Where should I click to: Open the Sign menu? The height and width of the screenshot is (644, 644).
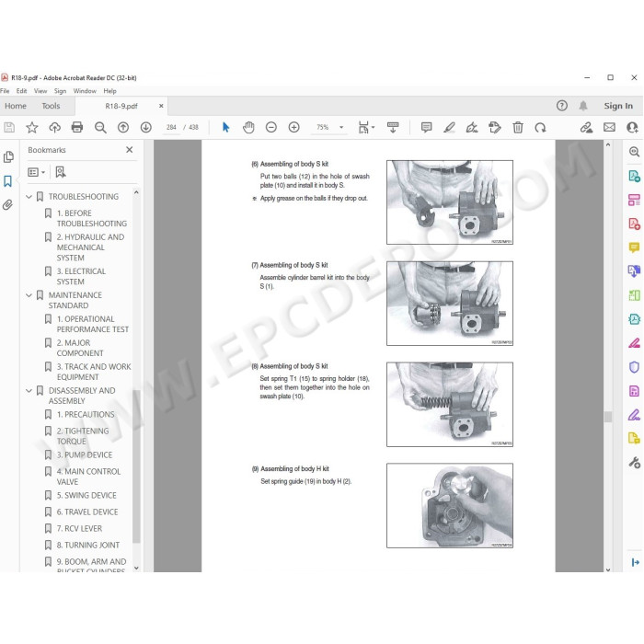[60, 91]
